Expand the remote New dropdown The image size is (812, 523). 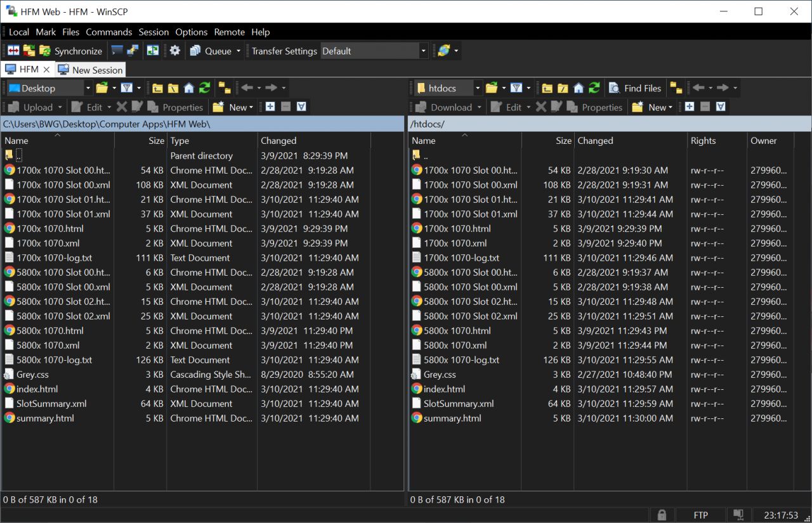671,107
